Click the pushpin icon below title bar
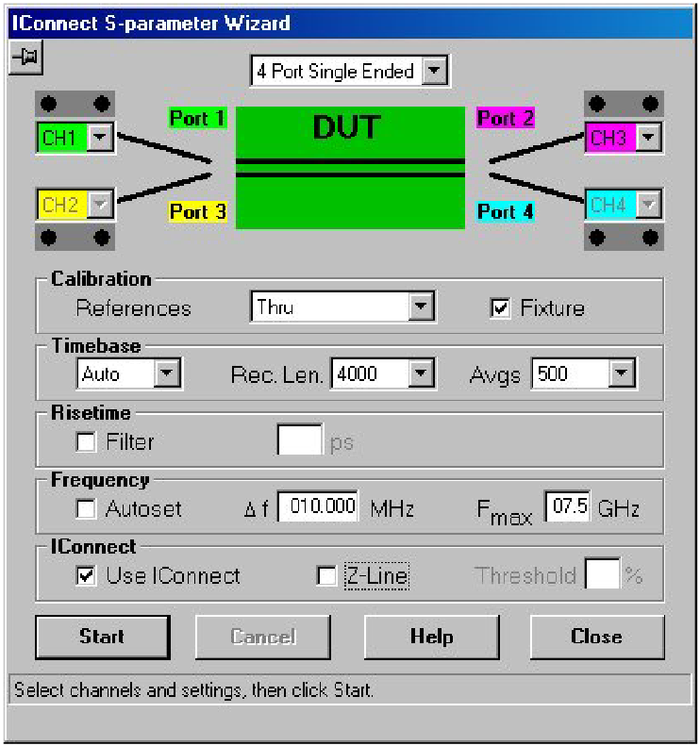The height and width of the screenshot is (746, 700). click(25, 58)
